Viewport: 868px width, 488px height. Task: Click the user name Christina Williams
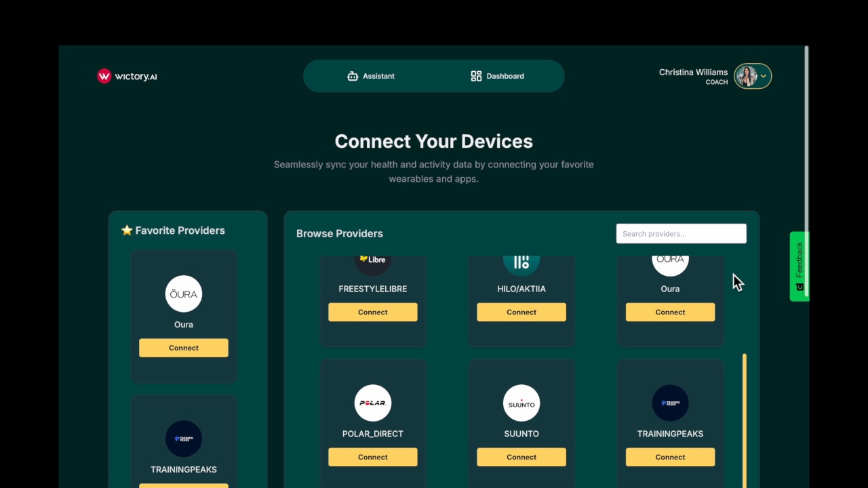[x=693, y=72]
